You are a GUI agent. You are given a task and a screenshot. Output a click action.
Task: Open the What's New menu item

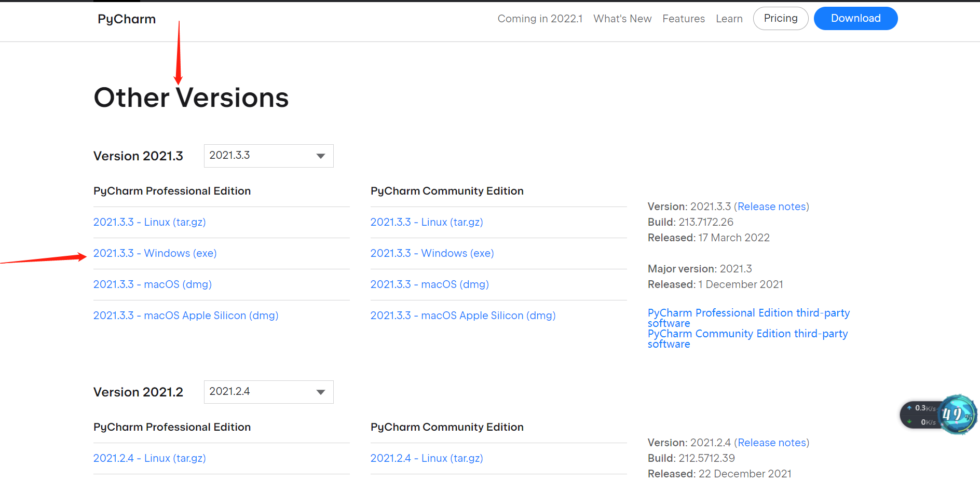(x=622, y=19)
